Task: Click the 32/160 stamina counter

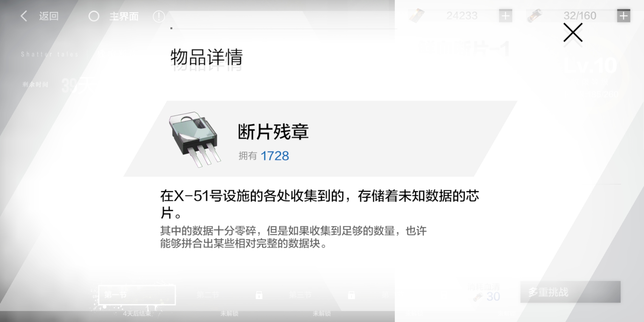Action: pos(580,16)
